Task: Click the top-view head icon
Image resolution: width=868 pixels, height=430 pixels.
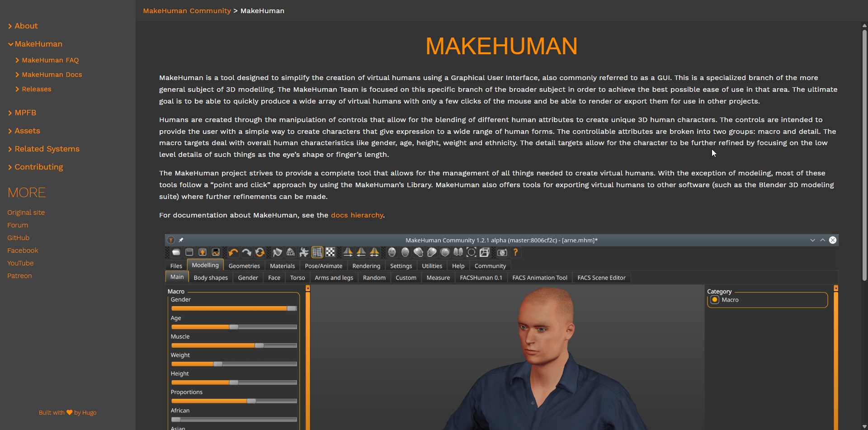Action: (445, 252)
